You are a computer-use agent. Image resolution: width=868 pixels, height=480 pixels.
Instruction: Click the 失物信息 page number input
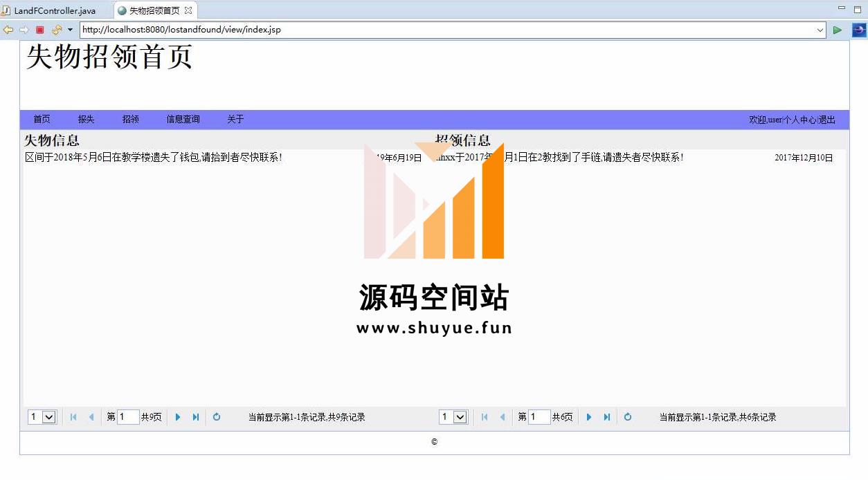(x=128, y=417)
